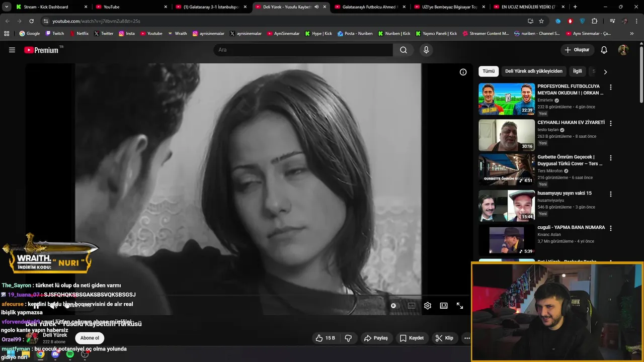Click the search magnifier button
Image resolution: width=644 pixels, height=362 pixels.
[x=404, y=50]
